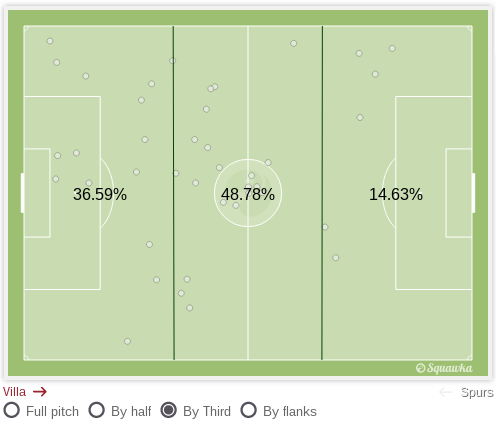
Task: Click the event dot near top-left corner
Action: [x=50, y=41]
